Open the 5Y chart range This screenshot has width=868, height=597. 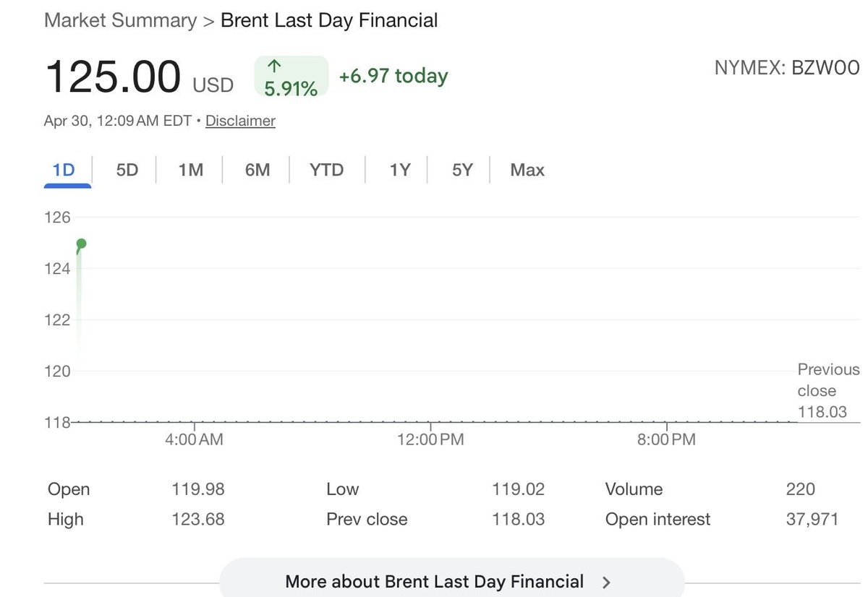coord(462,171)
